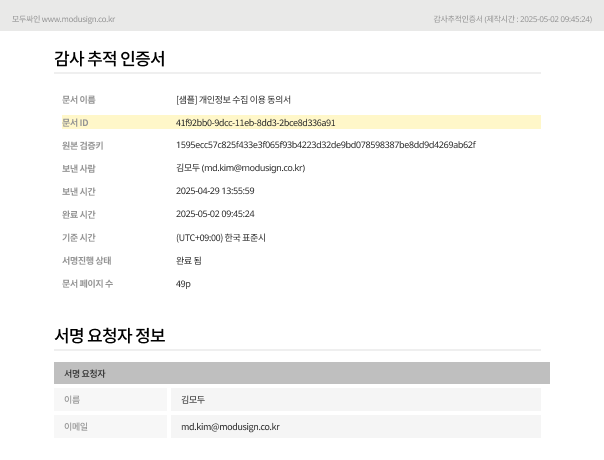Click the 모두싸인 www.modusign.co.kr header text
Image resolution: width=604 pixels, height=460 pixels.
tap(64, 19)
